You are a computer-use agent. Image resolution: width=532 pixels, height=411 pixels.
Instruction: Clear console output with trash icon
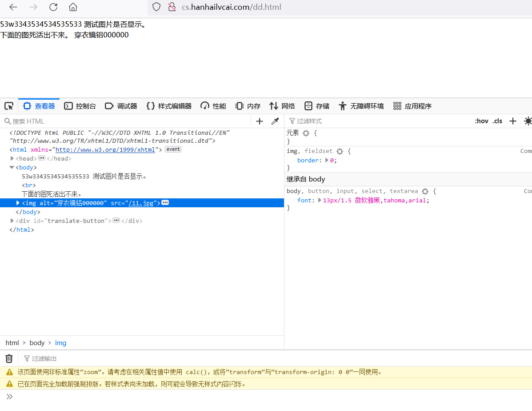click(x=9, y=359)
